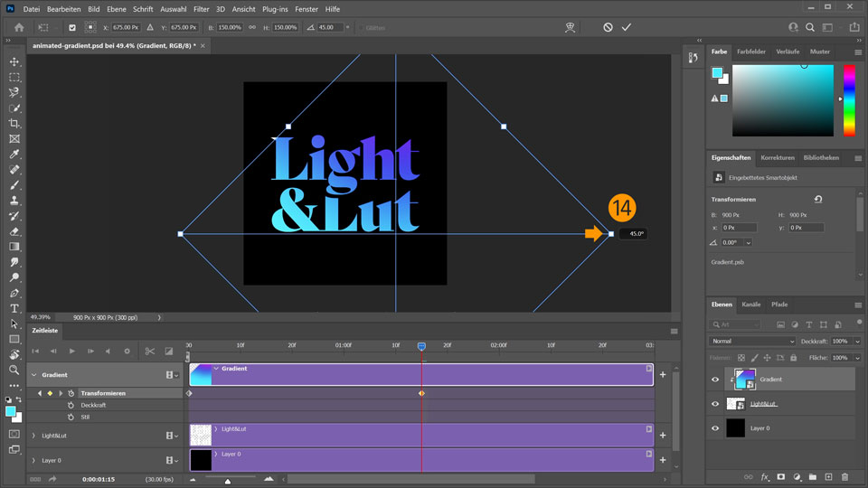Click the Transformieren keyframe at the playhead

[421, 393]
